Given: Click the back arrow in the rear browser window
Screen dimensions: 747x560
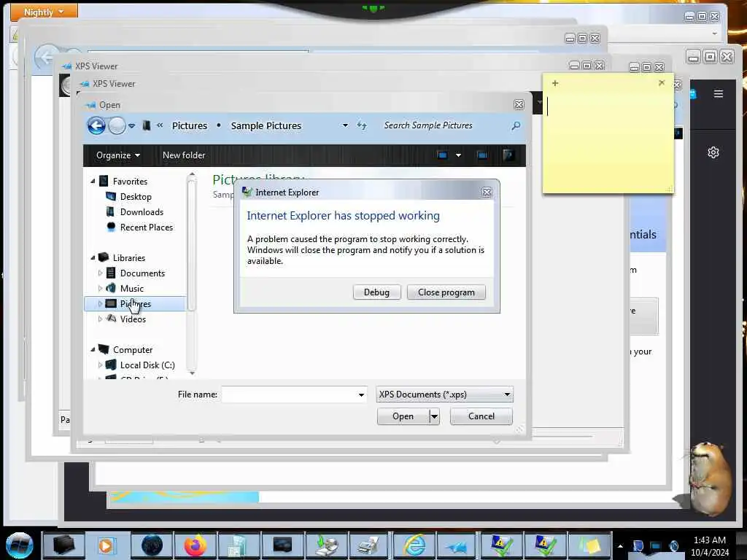Looking at the screenshot, I should tap(46, 58).
